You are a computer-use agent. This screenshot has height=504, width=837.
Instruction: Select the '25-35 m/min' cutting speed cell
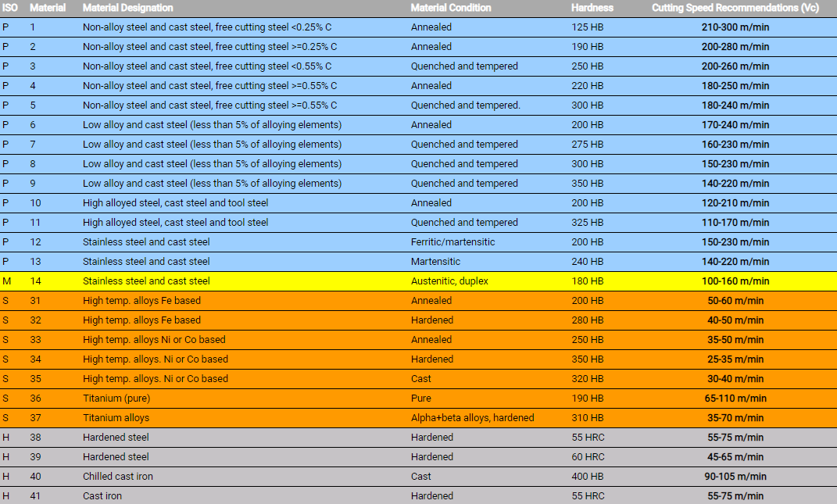coord(735,359)
